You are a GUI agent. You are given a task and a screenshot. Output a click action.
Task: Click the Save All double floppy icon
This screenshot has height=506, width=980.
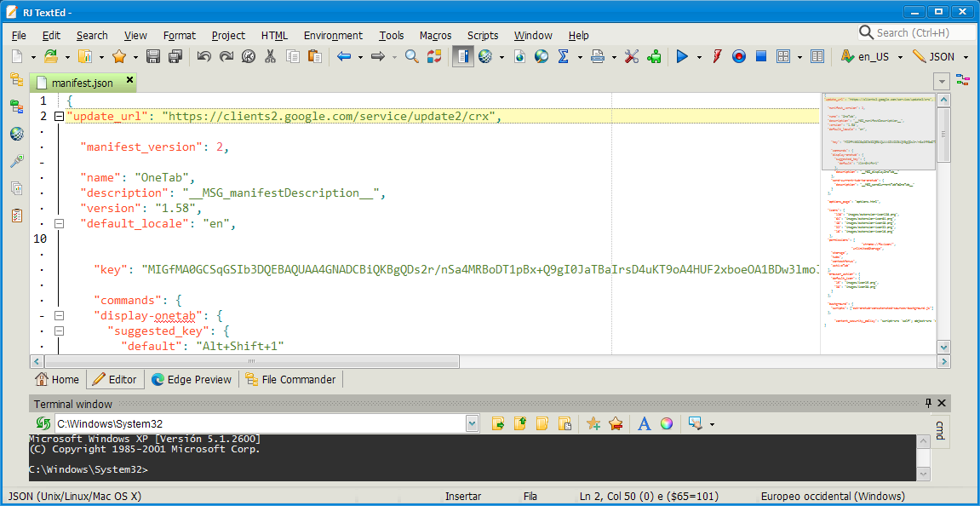175,57
